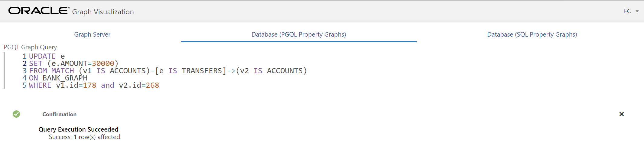Select Database (PGQL Property Graphs) tab

click(x=299, y=34)
